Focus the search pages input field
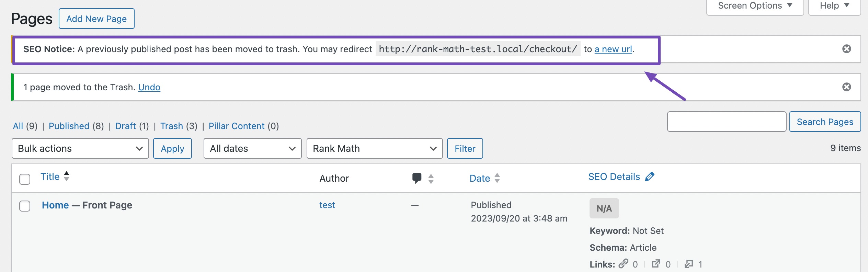The height and width of the screenshot is (272, 868). coord(727,122)
